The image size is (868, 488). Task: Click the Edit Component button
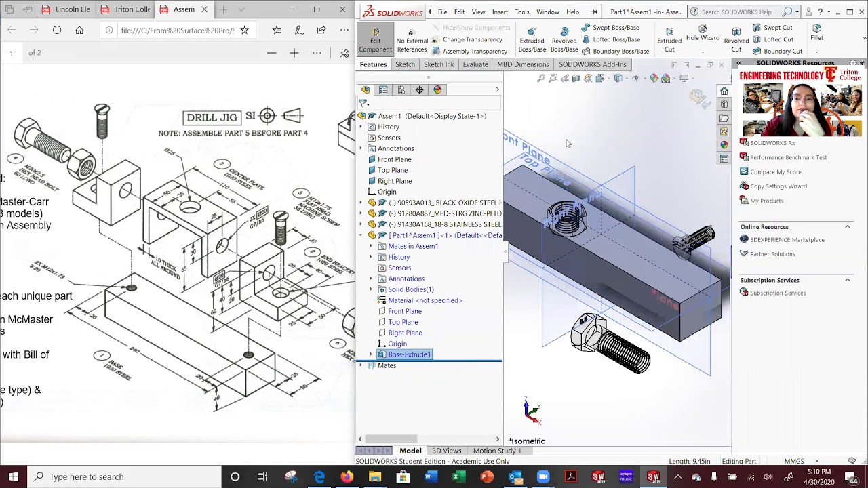tap(375, 40)
